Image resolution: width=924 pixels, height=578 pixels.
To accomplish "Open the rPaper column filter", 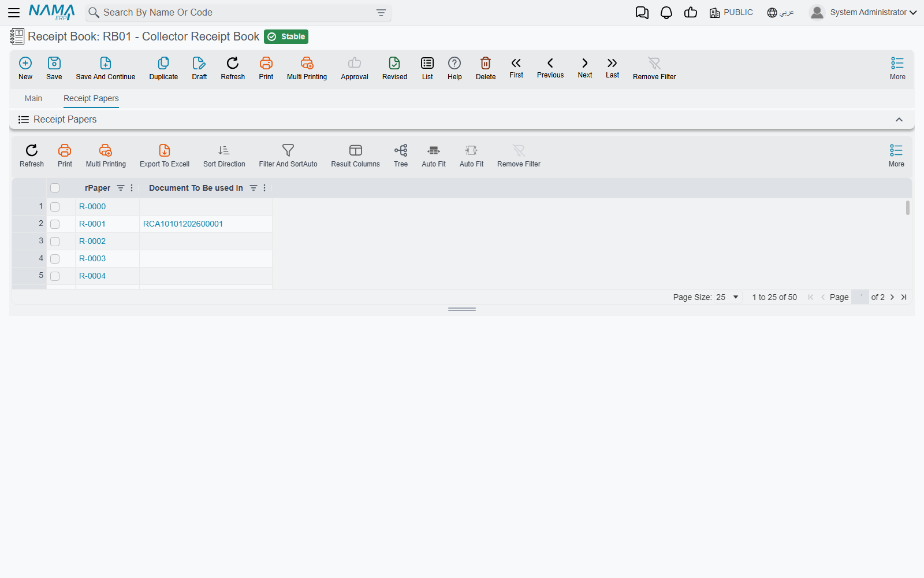I will pyautogui.click(x=121, y=188).
